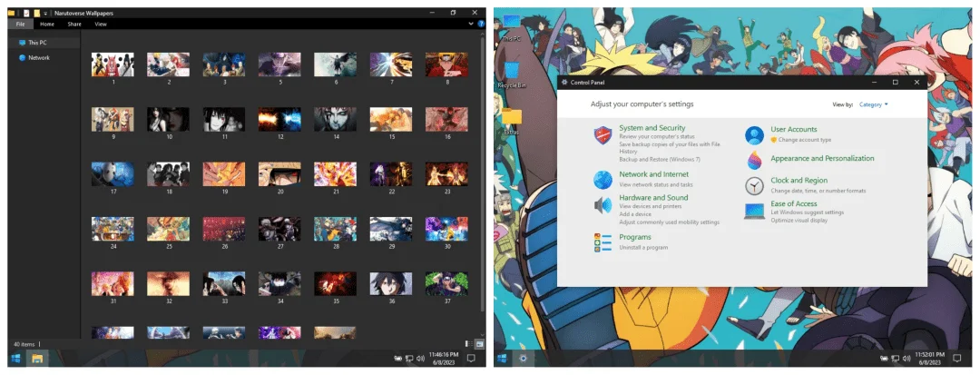Click Start button beside the Control Panel taskbar icon
Screen dimensions: 980x375
click(502, 359)
